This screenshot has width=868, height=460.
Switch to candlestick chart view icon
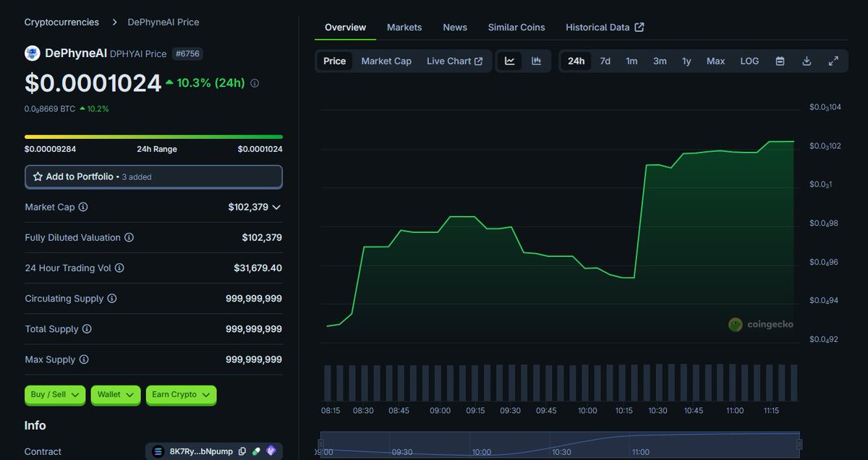[x=537, y=61]
